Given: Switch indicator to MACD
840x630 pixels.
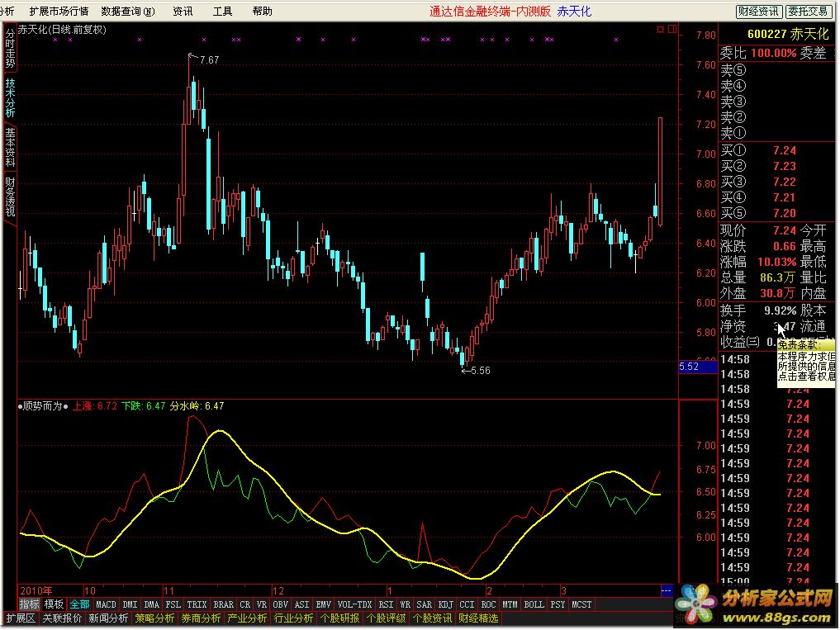Looking at the screenshot, I should click(x=106, y=604).
